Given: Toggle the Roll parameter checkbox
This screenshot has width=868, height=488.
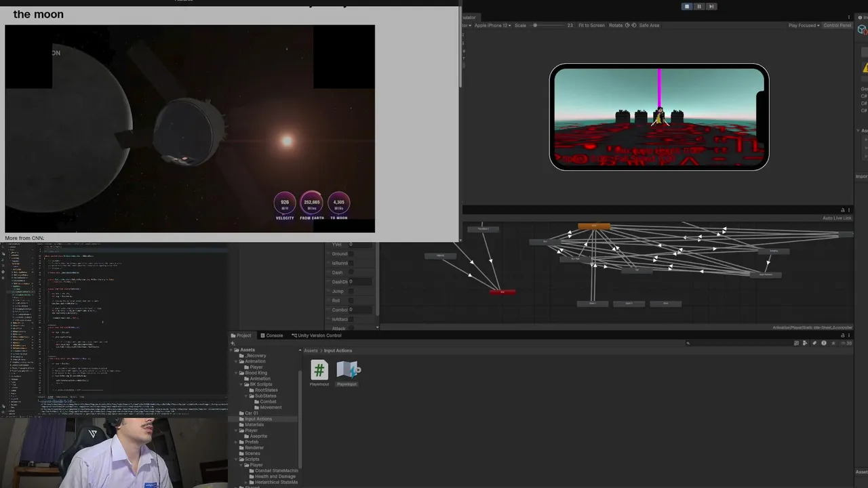Looking at the screenshot, I should pyautogui.click(x=351, y=300).
